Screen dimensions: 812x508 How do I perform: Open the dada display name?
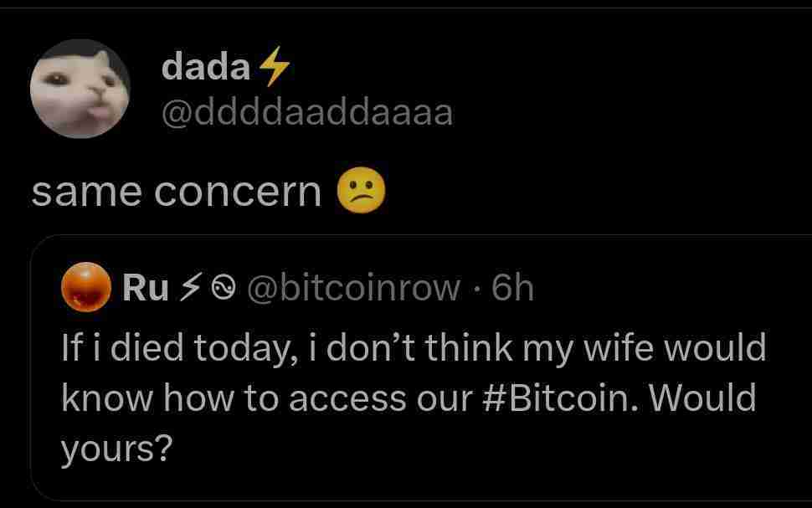click(205, 67)
